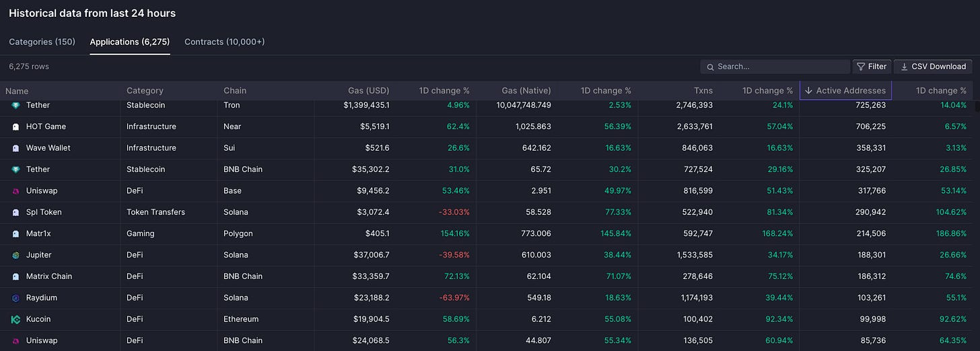This screenshot has width=980, height=351.
Task: Click the Stablecoin category in Tron row
Action: pyautogui.click(x=145, y=106)
